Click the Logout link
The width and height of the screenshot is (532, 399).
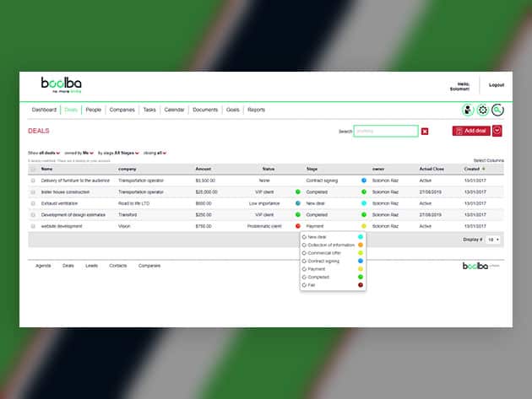click(496, 84)
